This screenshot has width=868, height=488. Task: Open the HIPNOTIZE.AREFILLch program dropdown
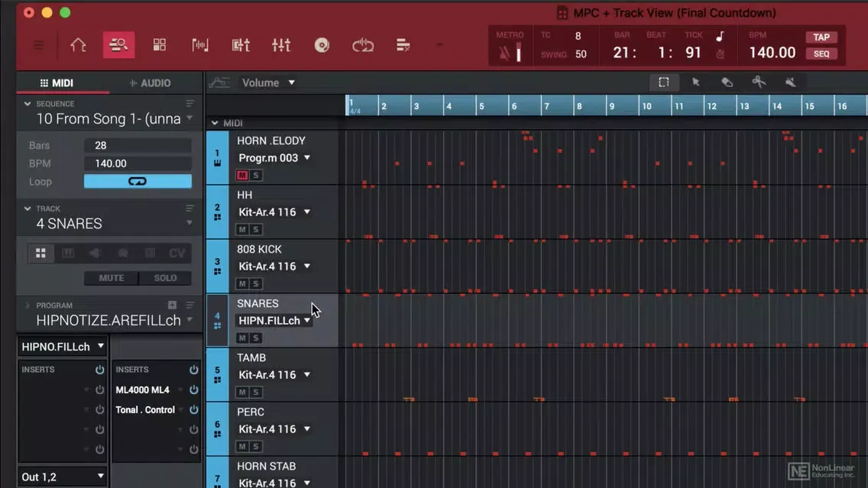189,319
